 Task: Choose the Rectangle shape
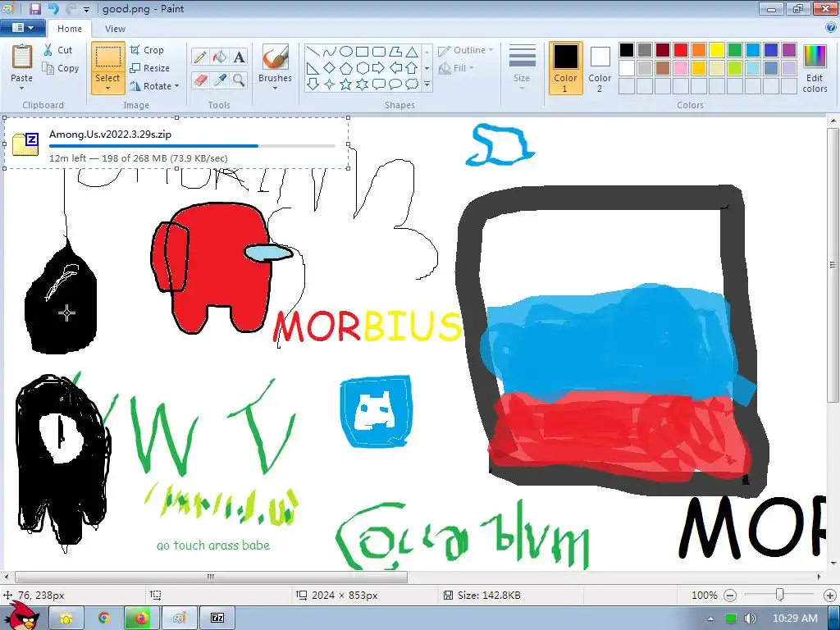click(362, 52)
